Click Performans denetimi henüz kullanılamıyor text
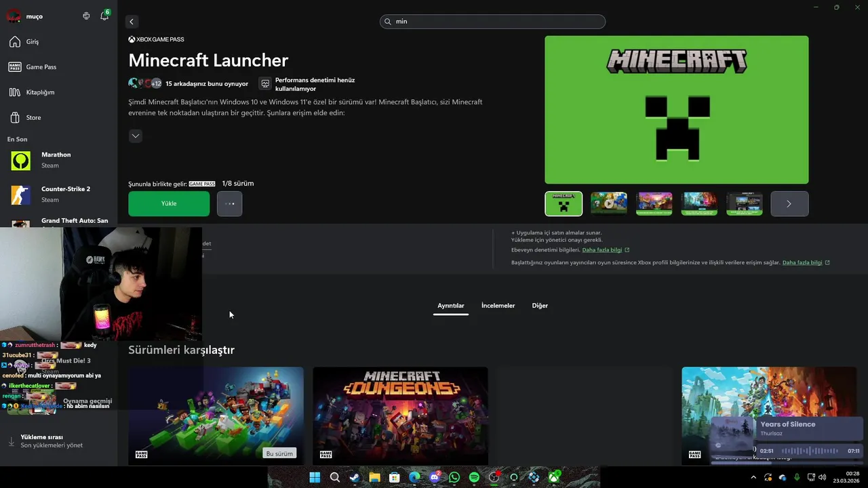 [x=315, y=84]
